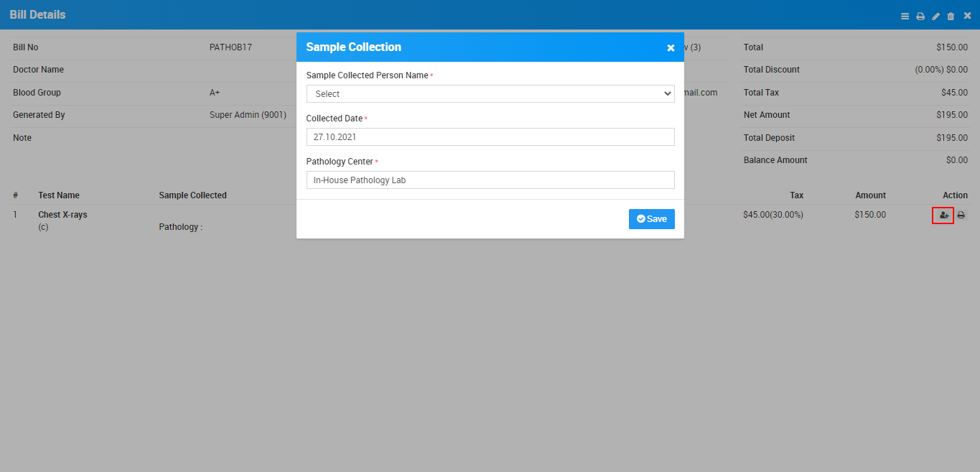Click the Test Name column header

pos(59,195)
